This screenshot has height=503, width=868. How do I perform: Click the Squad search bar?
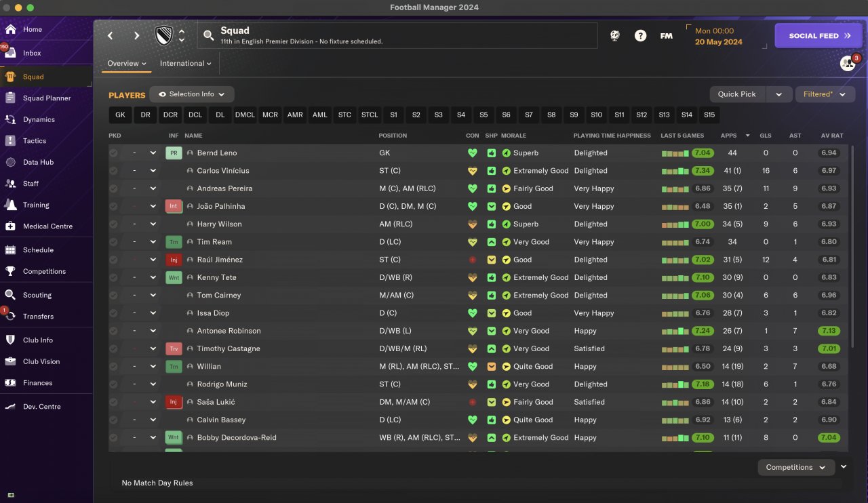click(x=397, y=36)
